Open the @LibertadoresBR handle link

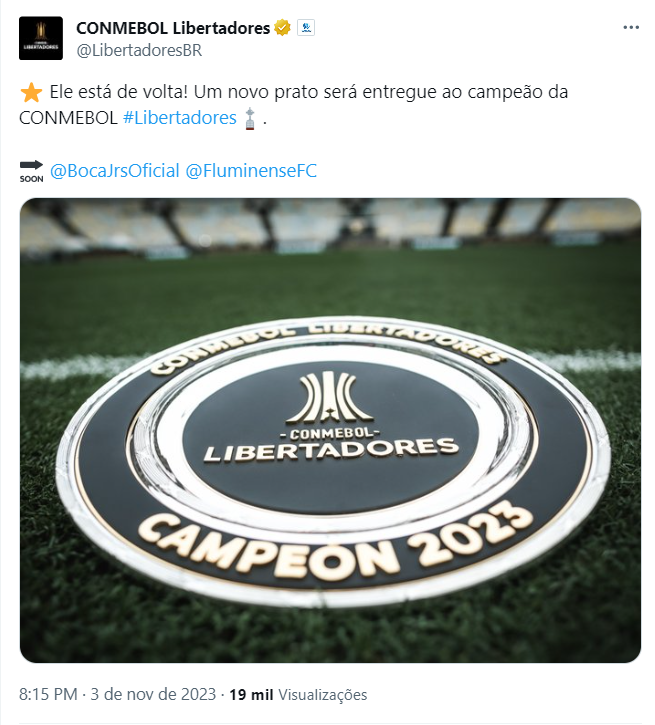pyautogui.click(x=139, y=50)
